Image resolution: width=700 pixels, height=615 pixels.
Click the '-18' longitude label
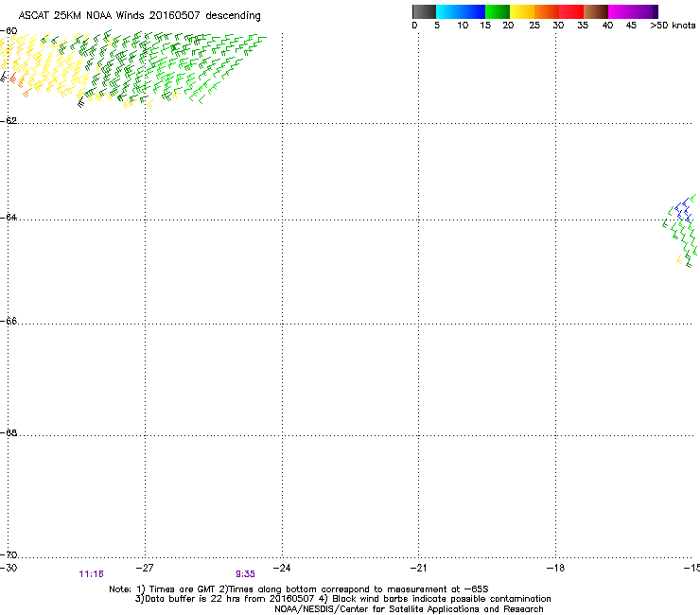tap(555, 568)
